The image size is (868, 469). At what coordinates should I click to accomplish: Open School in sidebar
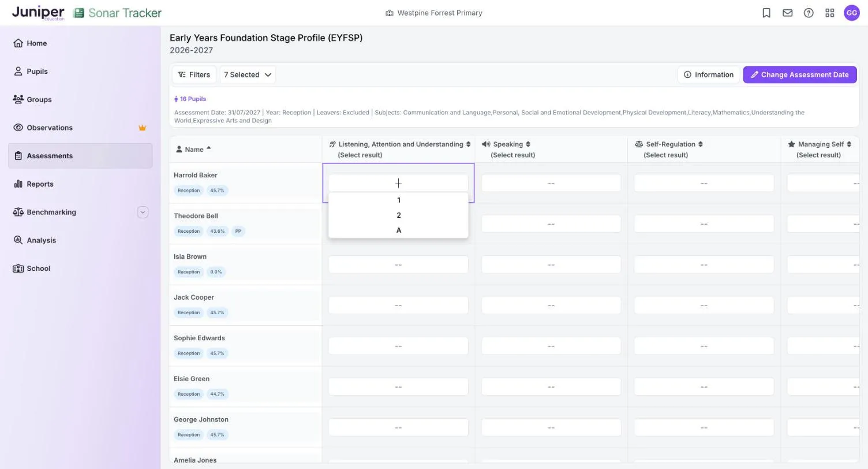[x=80, y=269]
